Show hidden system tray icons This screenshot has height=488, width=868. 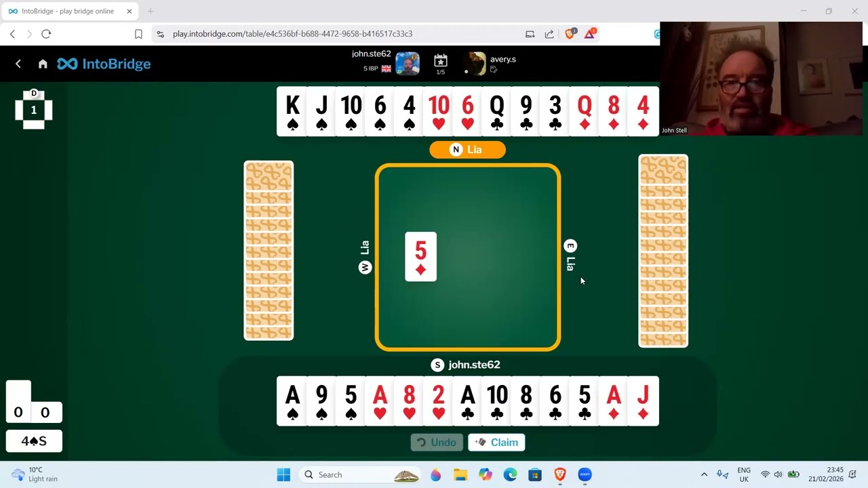click(704, 474)
